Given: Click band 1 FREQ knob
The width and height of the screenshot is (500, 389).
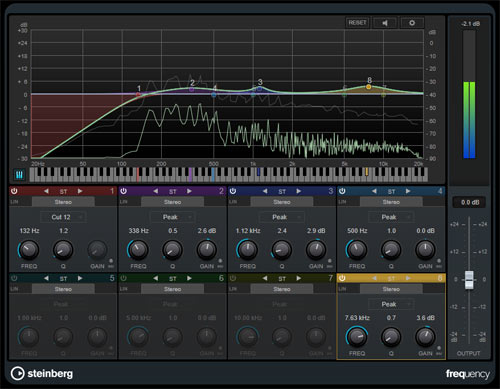Looking at the screenshot, I should (x=29, y=250).
